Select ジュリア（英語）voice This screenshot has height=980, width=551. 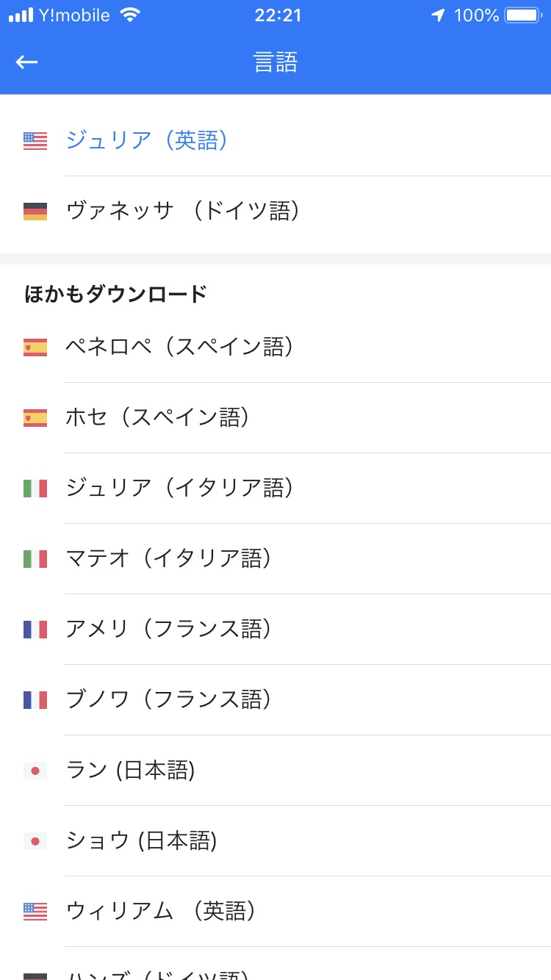[x=147, y=140]
